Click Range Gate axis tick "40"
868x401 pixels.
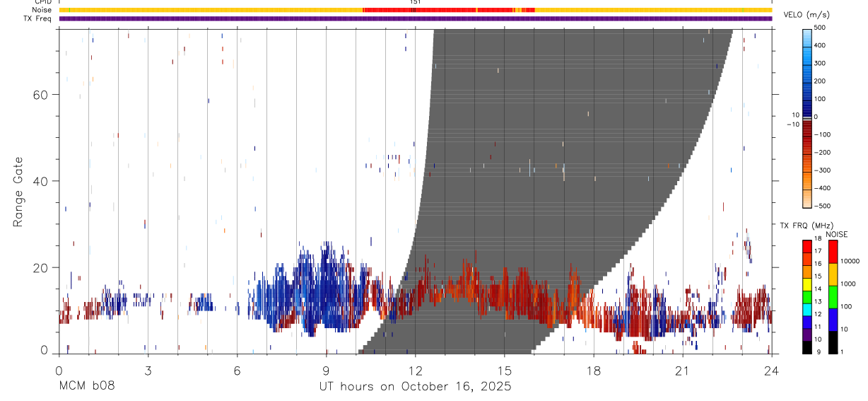40,181
